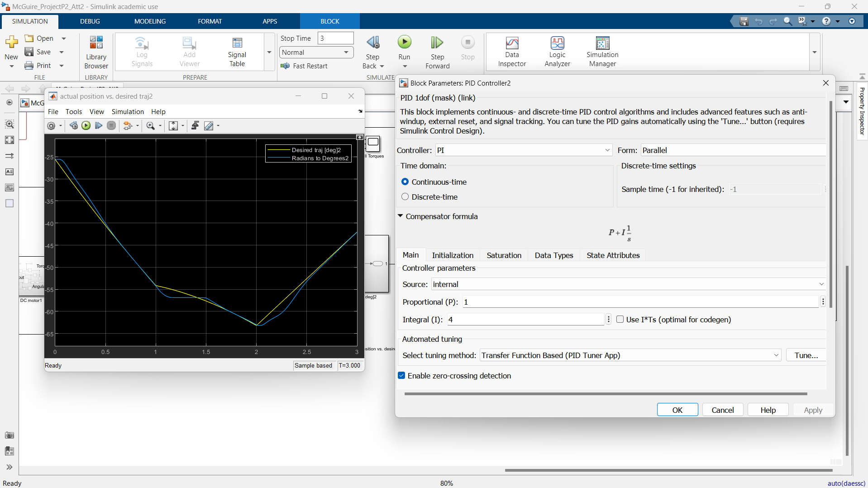Open the Library Browser
The height and width of the screenshot is (488, 868).
96,52
